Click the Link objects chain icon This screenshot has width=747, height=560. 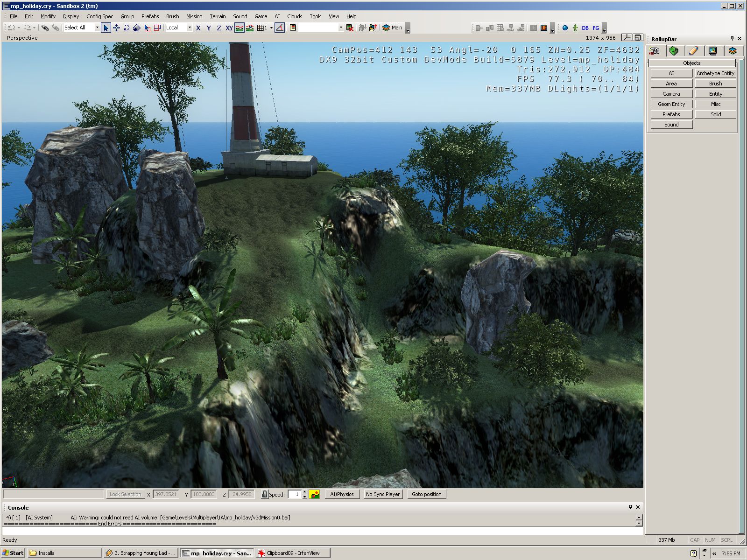point(45,28)
